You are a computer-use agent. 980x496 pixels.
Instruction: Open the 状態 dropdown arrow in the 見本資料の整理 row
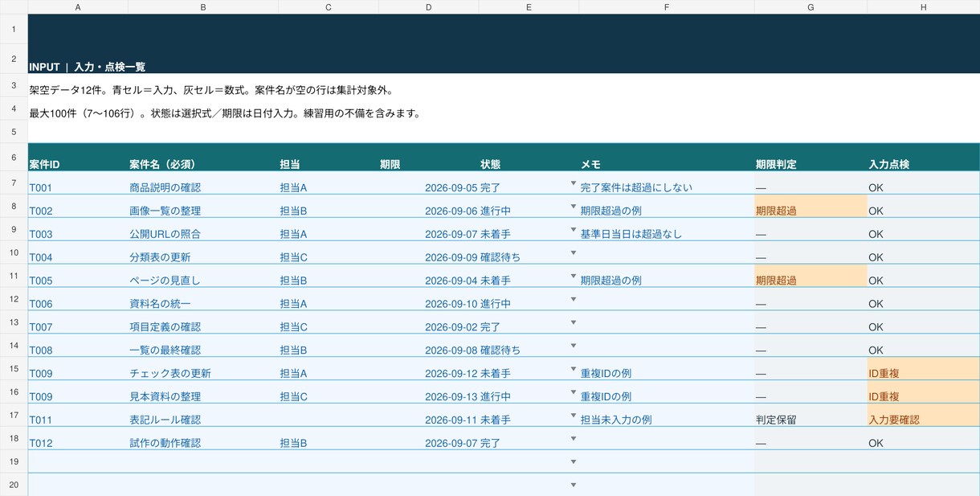[574, 393]
